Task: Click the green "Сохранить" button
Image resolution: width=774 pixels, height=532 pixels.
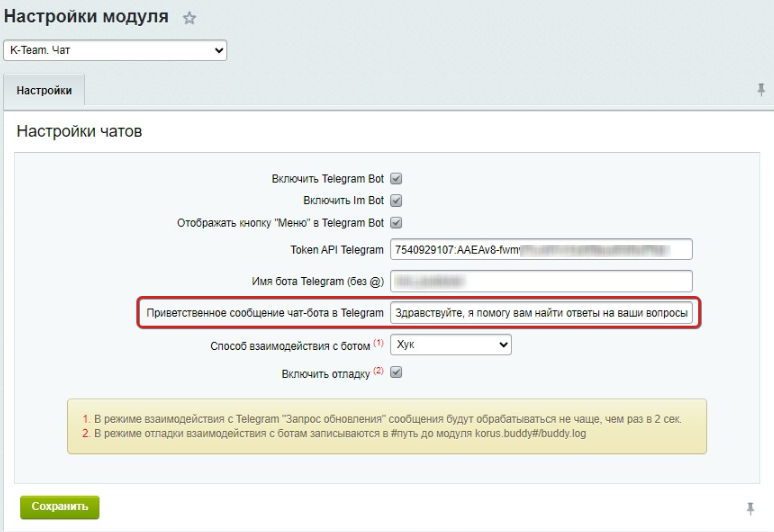Action: [x=60, y=507]
